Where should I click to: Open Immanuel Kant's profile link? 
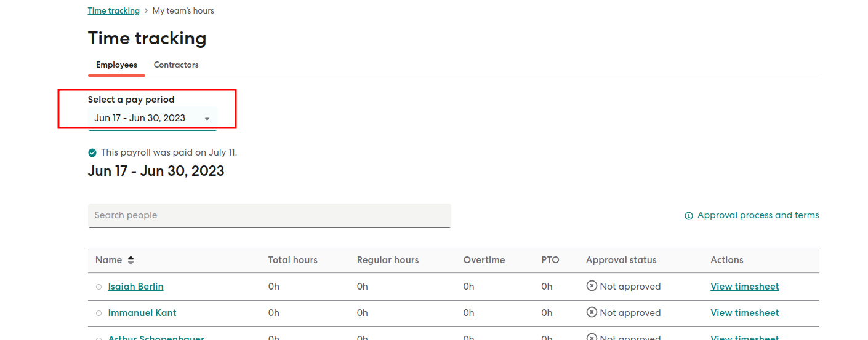(x=142, y=313)
